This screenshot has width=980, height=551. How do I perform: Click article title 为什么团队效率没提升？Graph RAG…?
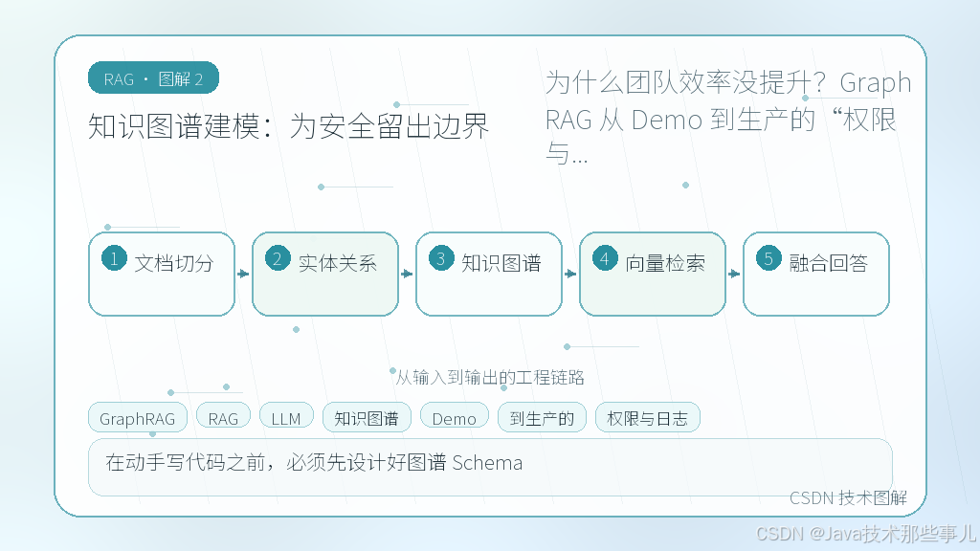(x=728, y=119)
